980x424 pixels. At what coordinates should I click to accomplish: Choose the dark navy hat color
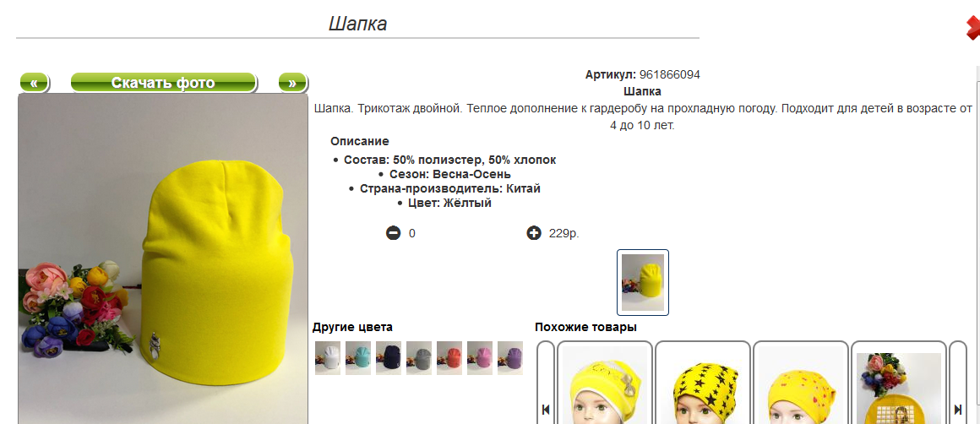coord(388,358)
